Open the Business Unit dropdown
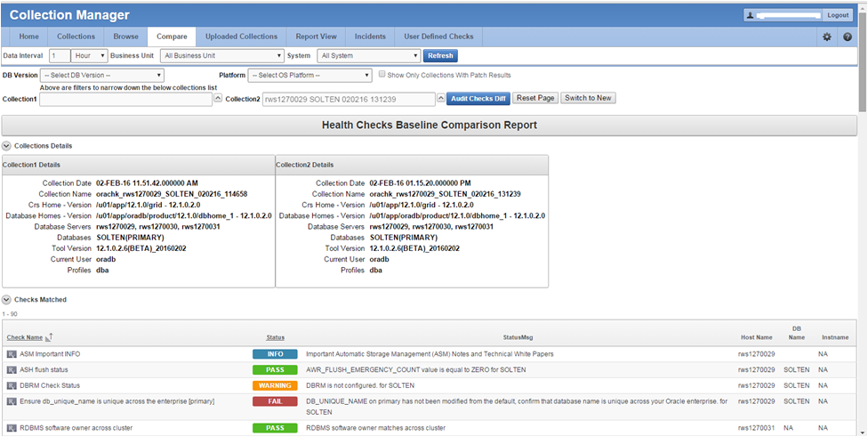 pos(221,56)
